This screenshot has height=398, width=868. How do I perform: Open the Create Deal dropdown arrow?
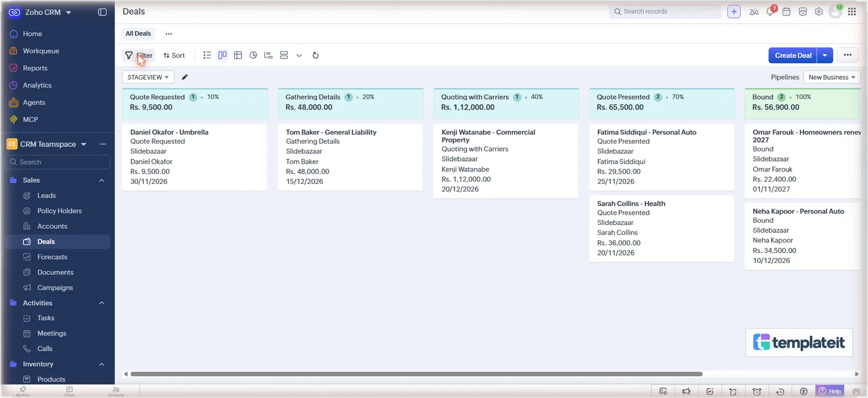pyautogui.click(x=825, y=55)
